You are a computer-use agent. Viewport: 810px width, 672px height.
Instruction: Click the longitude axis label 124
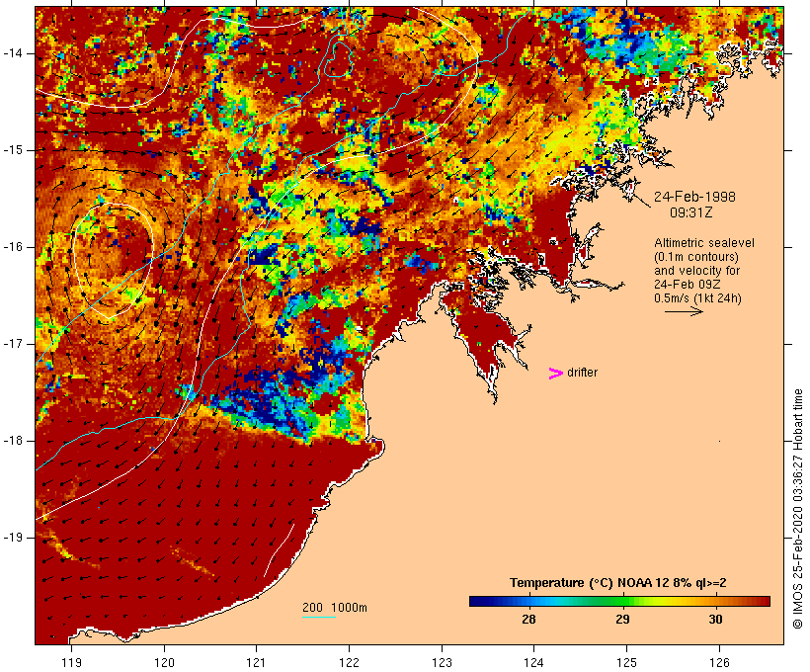[534, 663]
